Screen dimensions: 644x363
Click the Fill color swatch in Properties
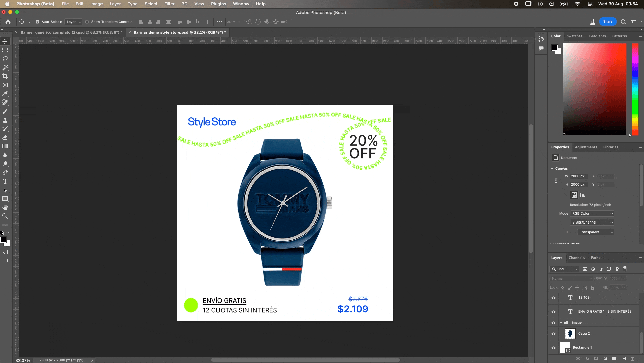[573, 232]
